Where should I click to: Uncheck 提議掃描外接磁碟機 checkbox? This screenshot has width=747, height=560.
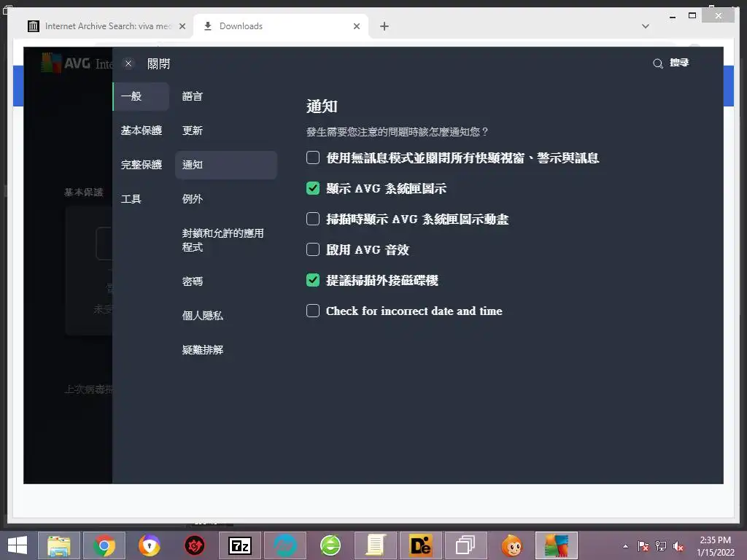[x=313, y=280]
